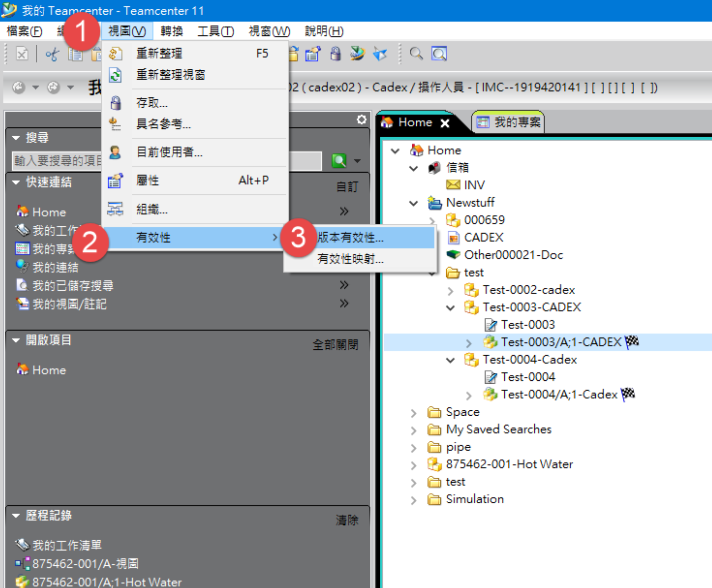Choose 目前使用者... menu entry
712x588 pixels.
[x=196, y=152]
